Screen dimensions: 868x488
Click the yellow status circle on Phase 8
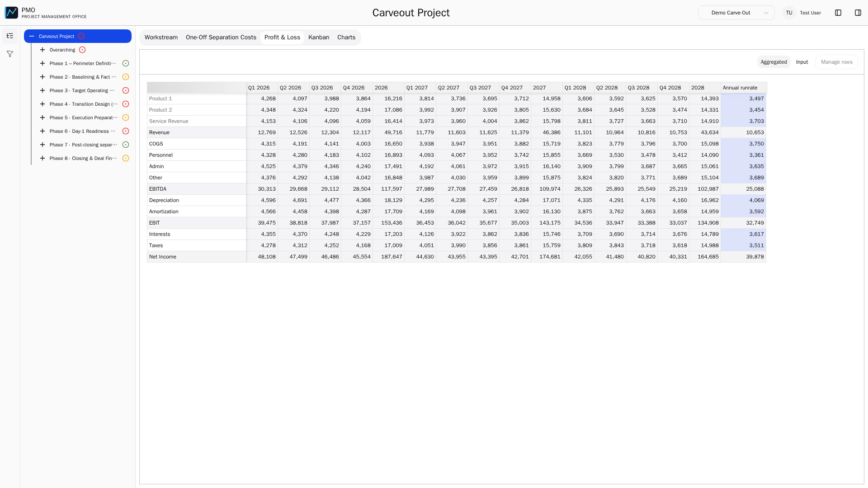click(126, 158)
